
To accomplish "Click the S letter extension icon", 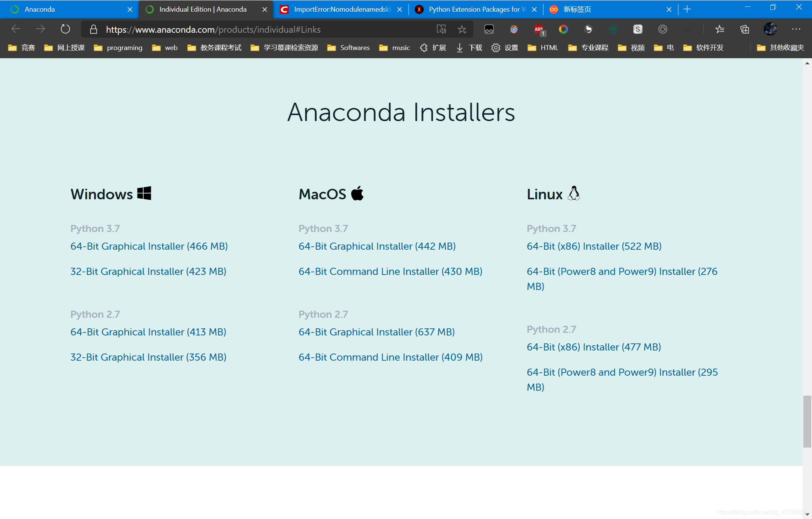I will pos(638,29).
